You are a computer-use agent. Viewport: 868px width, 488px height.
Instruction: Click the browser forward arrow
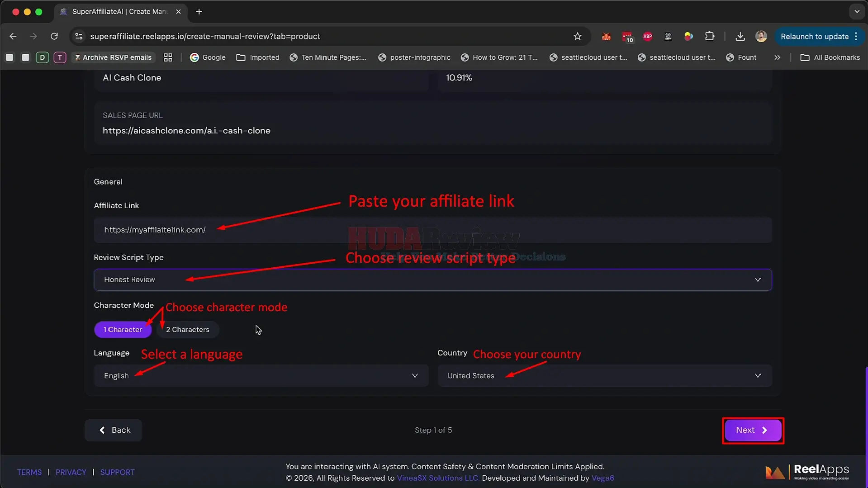click(x=33, y=36)
